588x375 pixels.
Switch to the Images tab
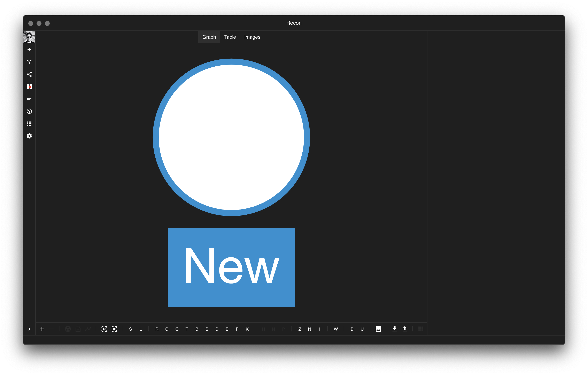click(252, 37)
